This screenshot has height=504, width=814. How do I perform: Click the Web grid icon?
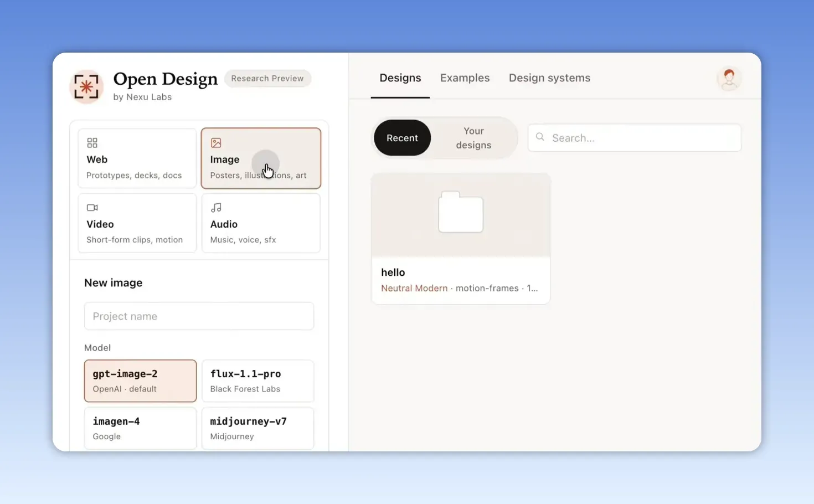click(x=92, y=143)
